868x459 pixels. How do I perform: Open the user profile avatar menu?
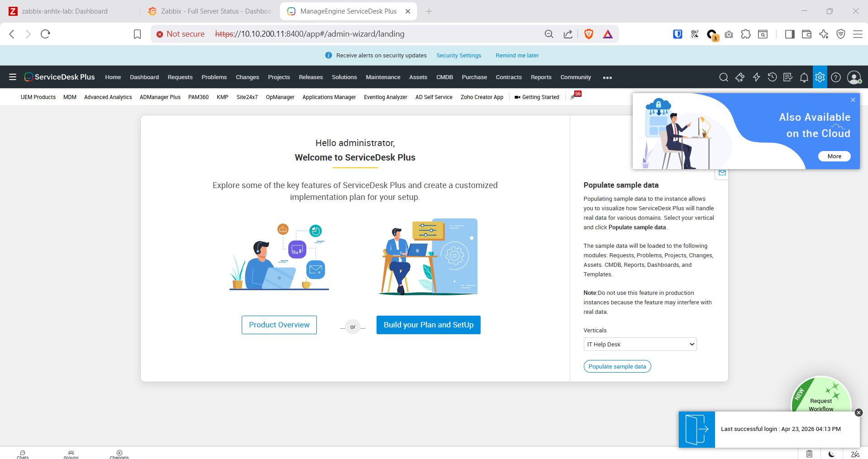coord(854,77)
